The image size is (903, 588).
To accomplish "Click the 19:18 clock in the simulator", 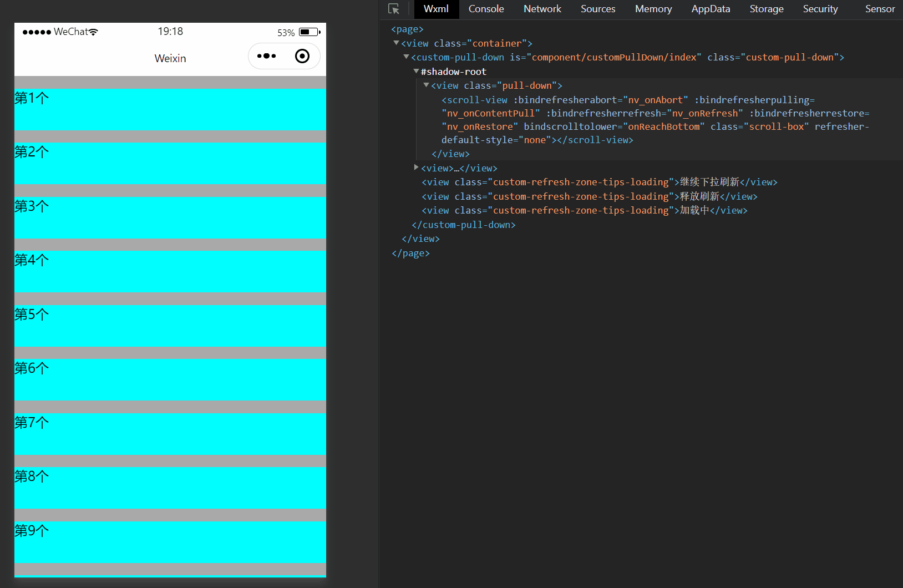I will tap(170, 32).
